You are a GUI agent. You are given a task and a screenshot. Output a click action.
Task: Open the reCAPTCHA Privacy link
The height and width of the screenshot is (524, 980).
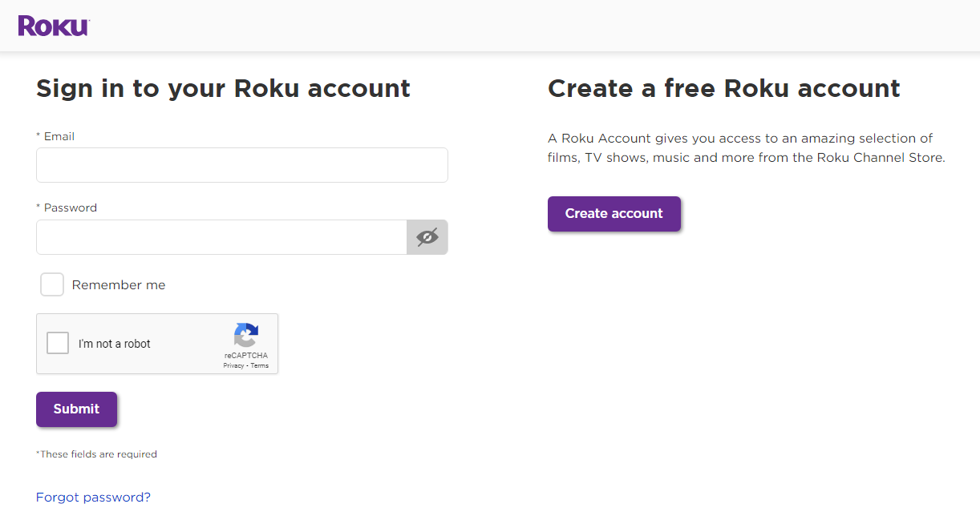233,365
